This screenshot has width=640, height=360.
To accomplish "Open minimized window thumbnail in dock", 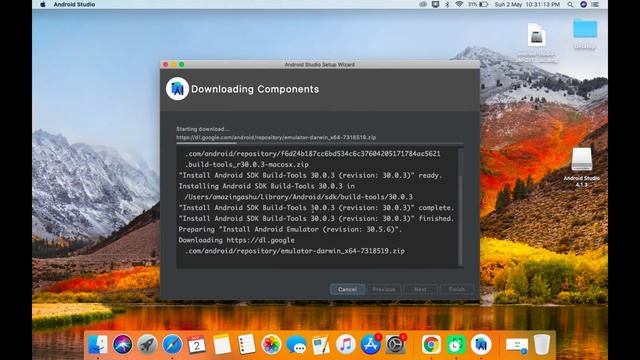I will click(x=517, y=345).
